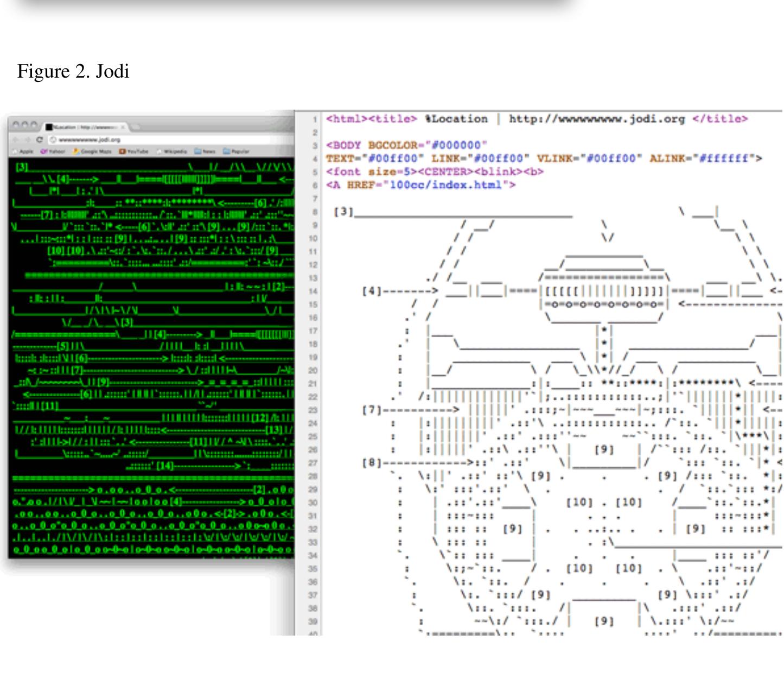The width and height of the screenshot is (784, 698).
Task: Open the Google Maps bookmark
Action: (92, 151)
